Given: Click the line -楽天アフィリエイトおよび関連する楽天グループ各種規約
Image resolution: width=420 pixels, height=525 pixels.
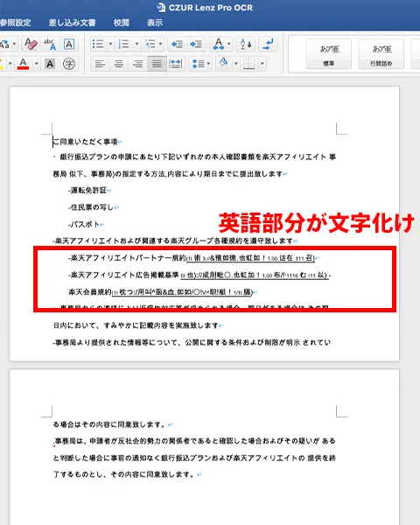Looking at the screenshot, I should pyautogui.click(x=173, y=241).
